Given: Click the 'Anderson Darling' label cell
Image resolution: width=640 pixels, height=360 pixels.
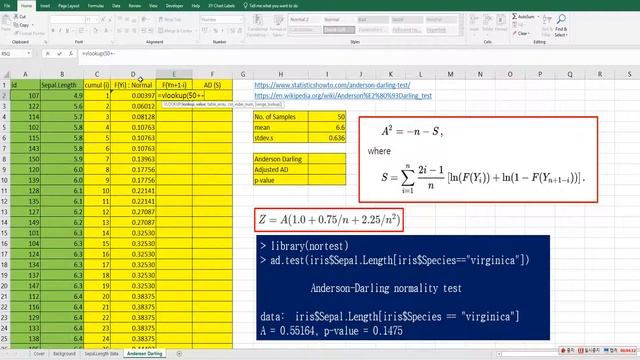Looking at the screenshot, I should [x=281, y=159].
